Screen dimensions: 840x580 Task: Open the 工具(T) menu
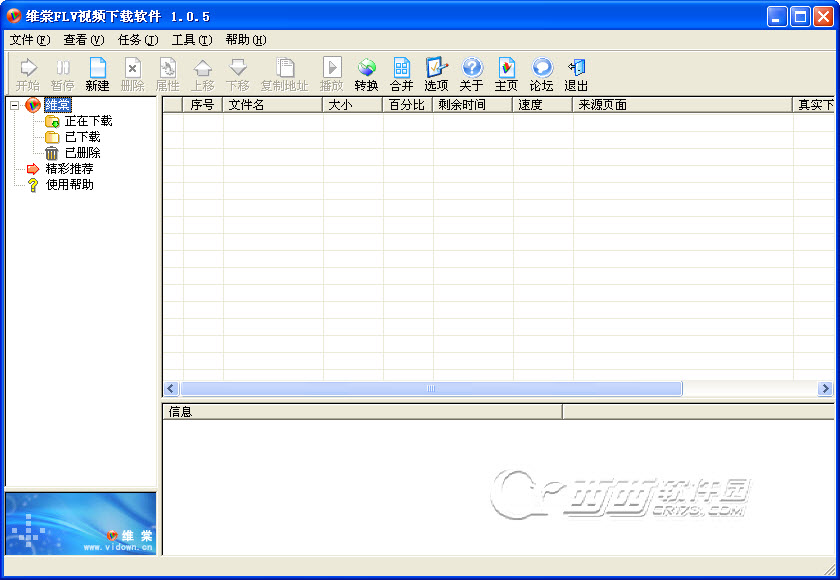(x=192, y=40)
